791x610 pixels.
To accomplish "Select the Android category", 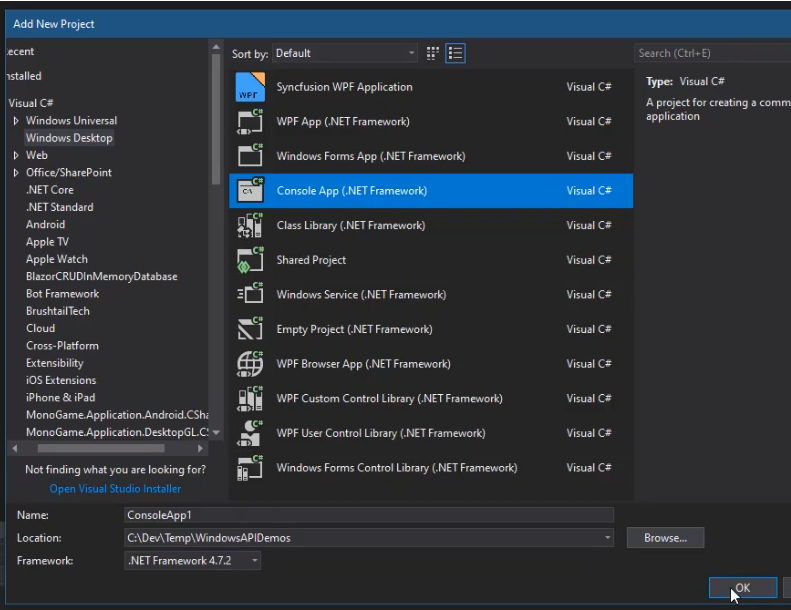I will (45, 225).
